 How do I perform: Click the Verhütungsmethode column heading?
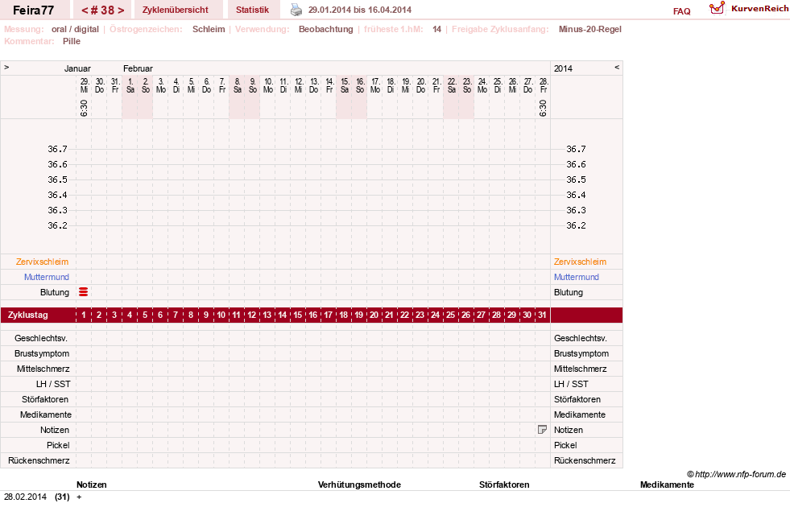[359, 485]
